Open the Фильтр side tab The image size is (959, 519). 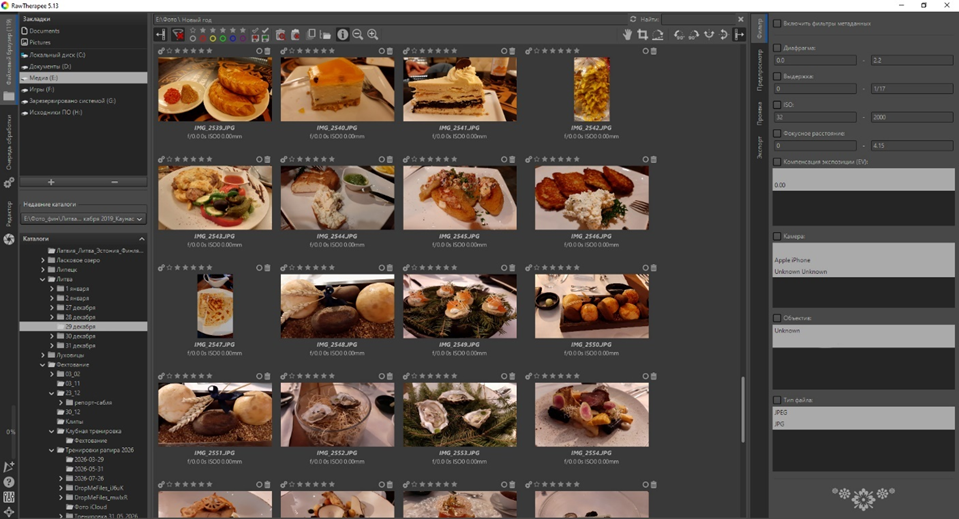pyautogui.click(x=760, y=29)
